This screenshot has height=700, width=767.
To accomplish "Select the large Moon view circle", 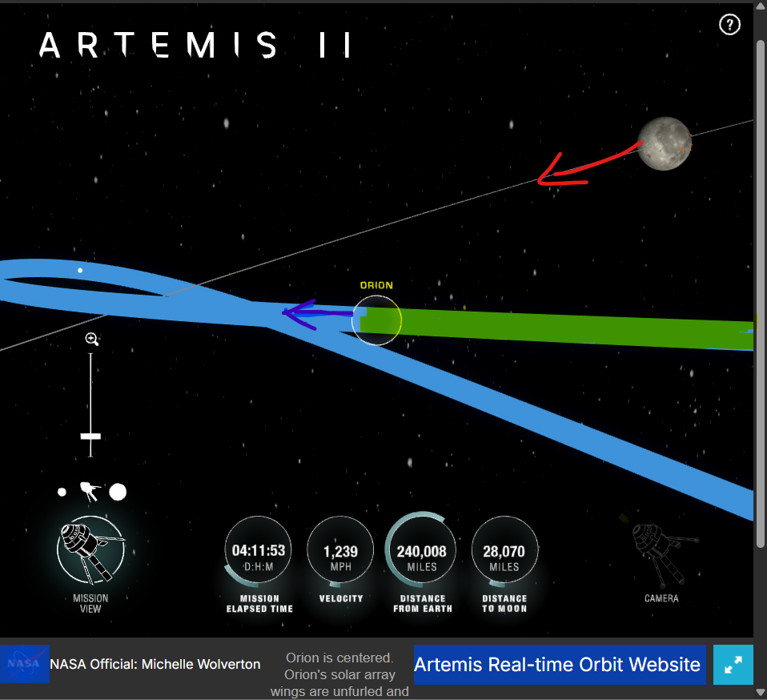I will pos(118,492).
